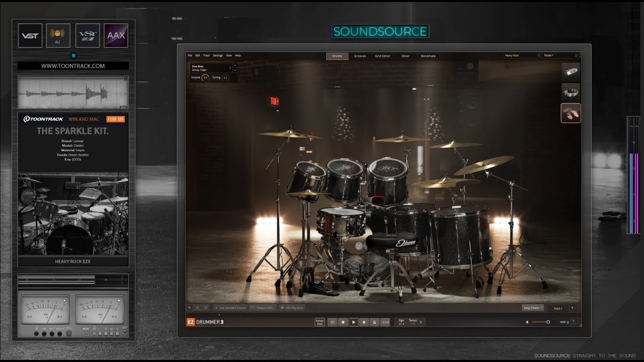The width and height of the screenshot is (644, 362).
Task: Toggle the OUT button on VU meter
Action: [x=52, y=333]
